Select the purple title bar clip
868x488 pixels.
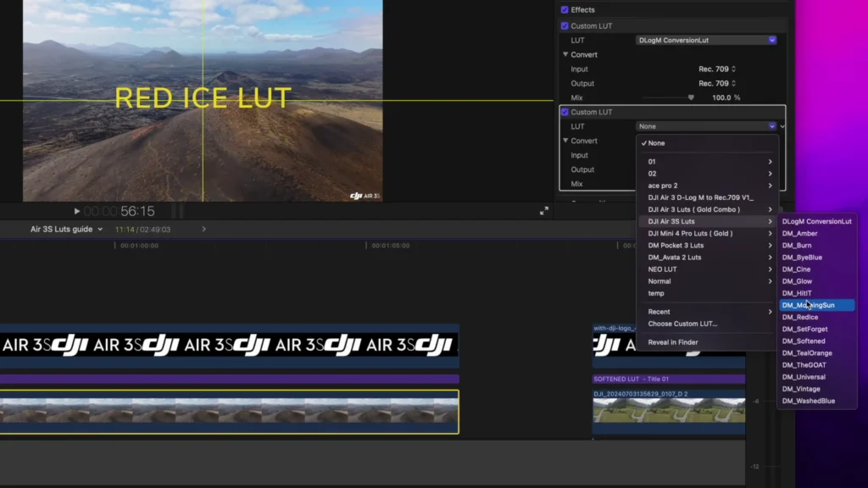coord(229,379)
